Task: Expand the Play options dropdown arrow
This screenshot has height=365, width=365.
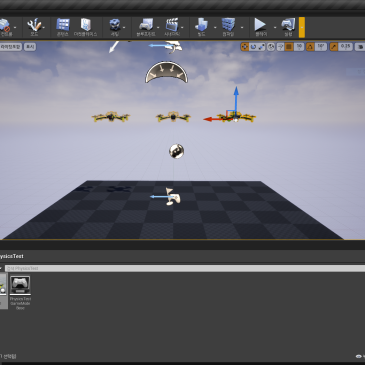Action: tap(275, 27)
